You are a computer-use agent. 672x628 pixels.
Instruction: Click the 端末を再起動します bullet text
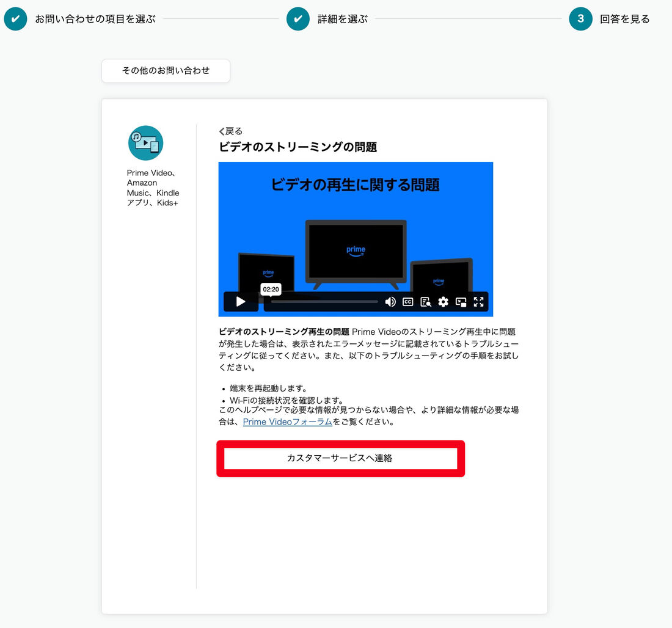[269, 389]
